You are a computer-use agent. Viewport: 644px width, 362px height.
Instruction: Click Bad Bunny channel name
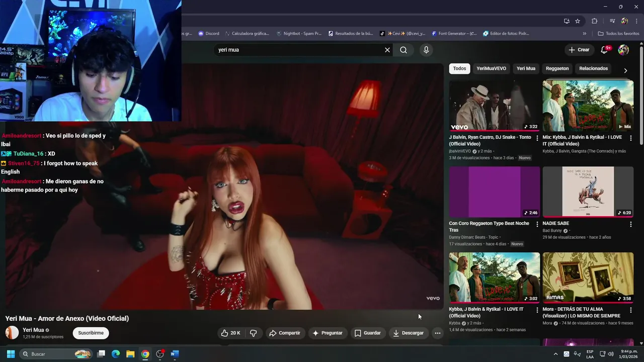point(552,231)
